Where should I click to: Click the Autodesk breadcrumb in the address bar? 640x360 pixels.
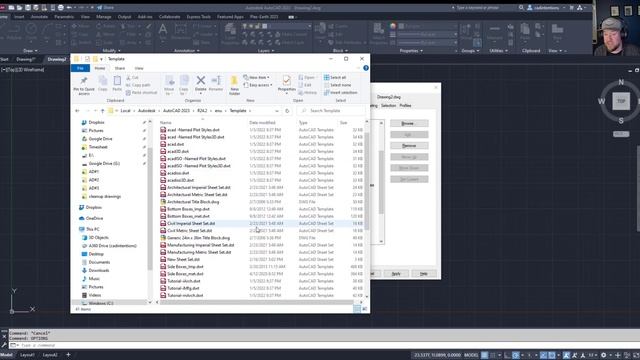coord(147,111)
